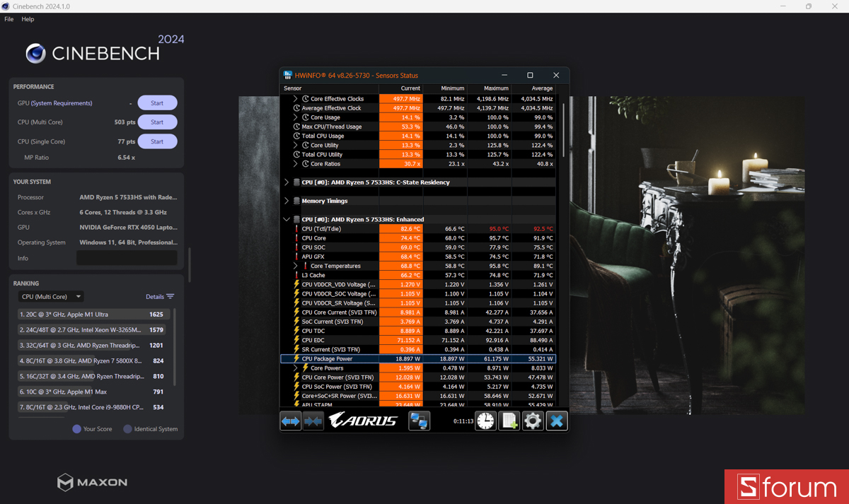The height and width of the screenshot is (504, 849).
Task: Click the clock icon beside Total CPU Utility
Action: click(297, 154)
